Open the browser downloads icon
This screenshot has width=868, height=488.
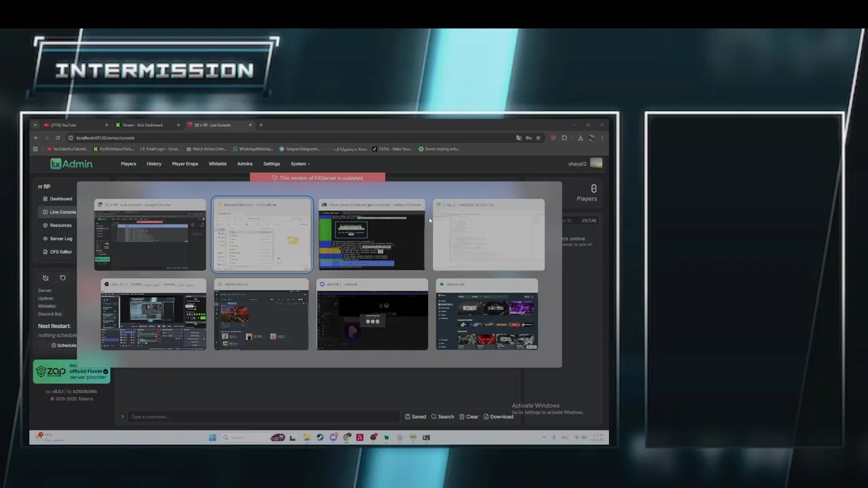pos(580,138)
